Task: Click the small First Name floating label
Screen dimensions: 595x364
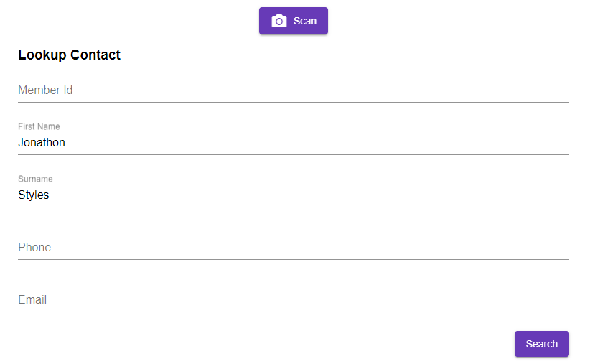Action: tap(39, 126)
